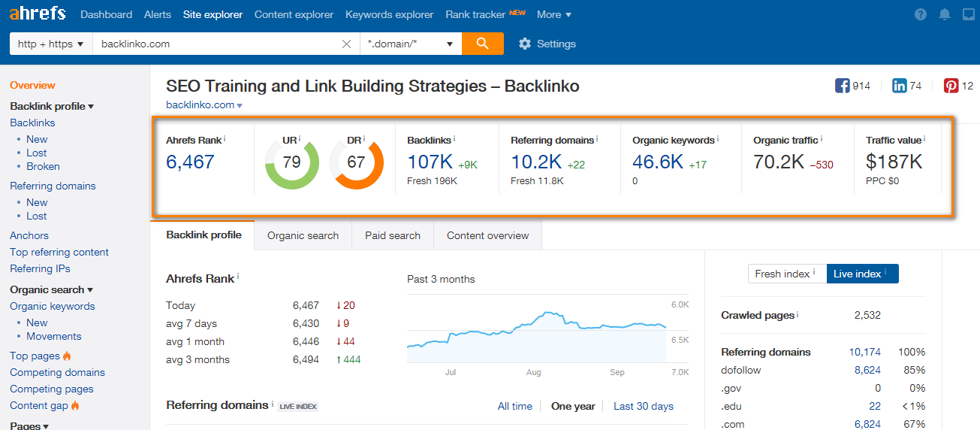Click the Pinterest shares icon
Image resolution: width=980 pixels, height=430 pixels.
(951, 86)
